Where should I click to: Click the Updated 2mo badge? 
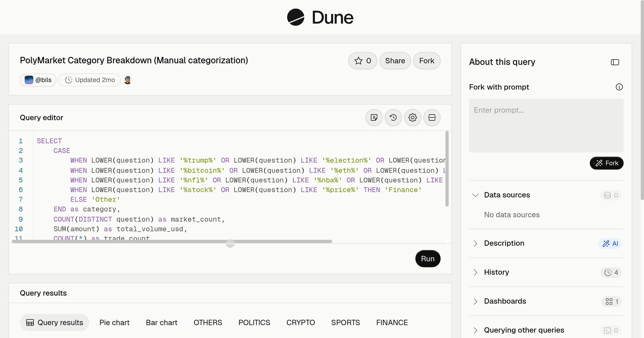pos(90,80)
